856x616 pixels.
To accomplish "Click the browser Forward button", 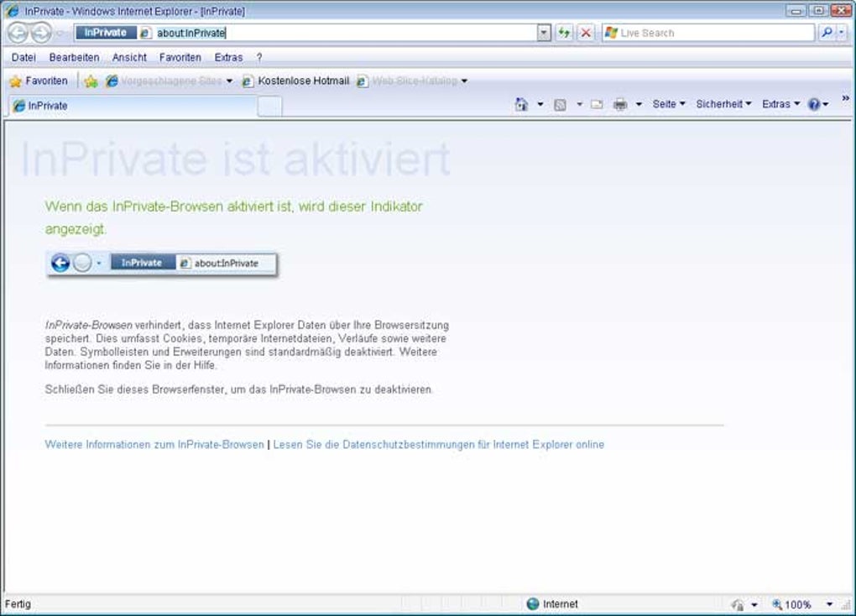I will click(41, 34).
